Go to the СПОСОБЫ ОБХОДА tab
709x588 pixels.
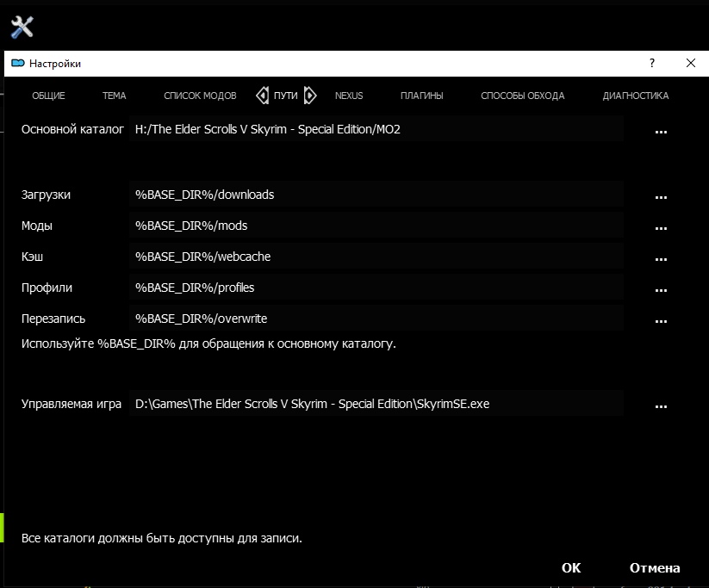(x=523, y=96)
